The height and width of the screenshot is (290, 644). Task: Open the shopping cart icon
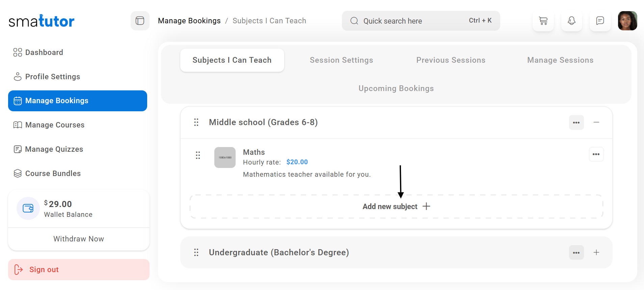(x=543, y=21)
